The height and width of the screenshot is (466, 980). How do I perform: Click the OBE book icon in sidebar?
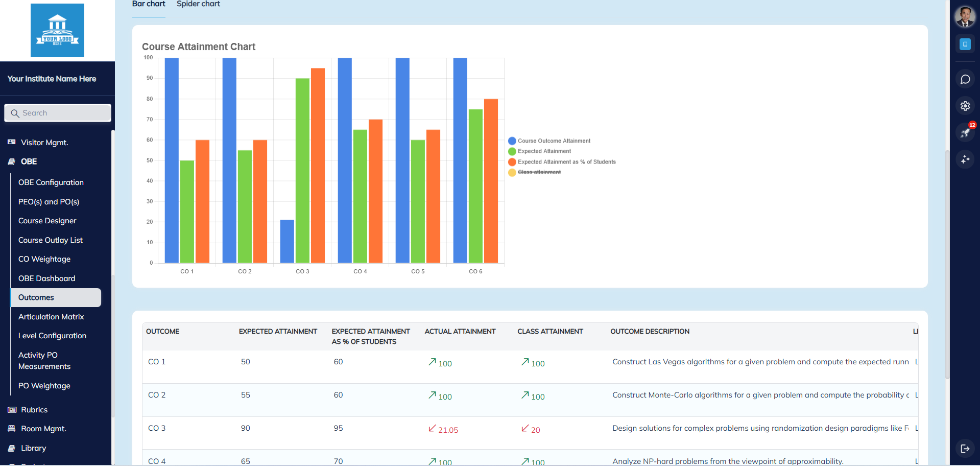click(11, 161)
